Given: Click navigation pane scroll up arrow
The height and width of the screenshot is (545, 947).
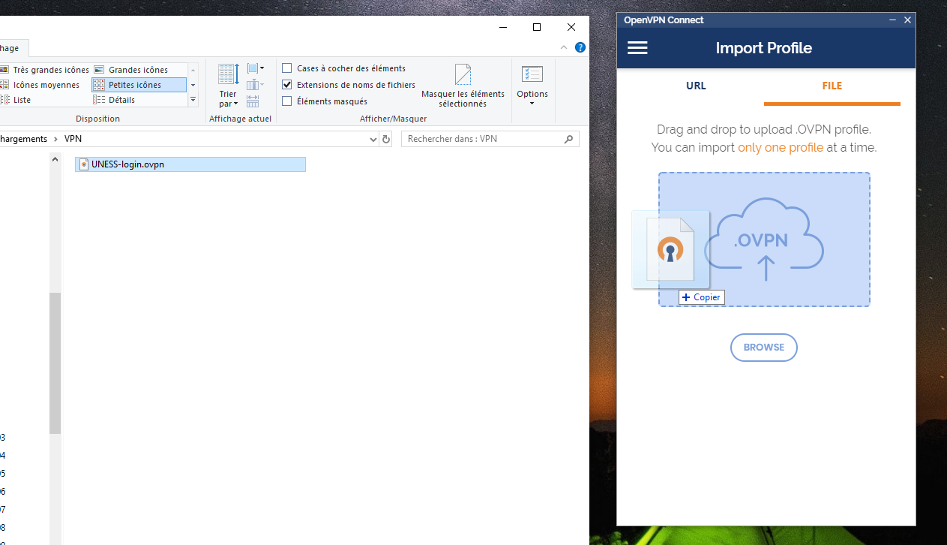Looking at the screenshot, I should click(55, 160).
